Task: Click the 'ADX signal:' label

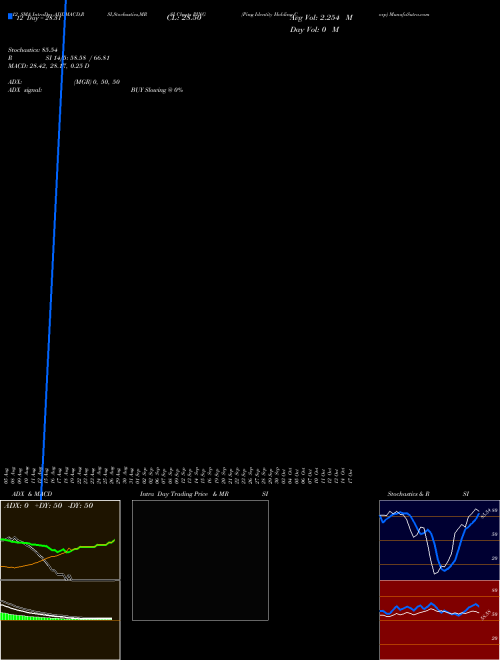Action: (25, 90)
